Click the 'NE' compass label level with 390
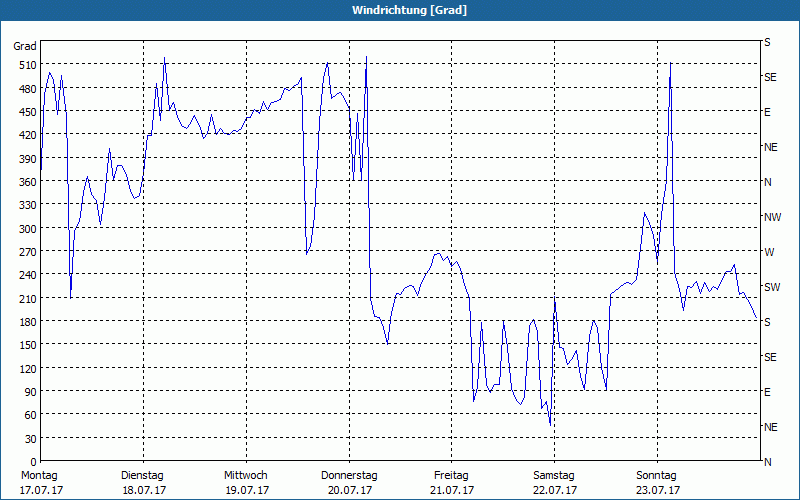 (x=771, y=147)
